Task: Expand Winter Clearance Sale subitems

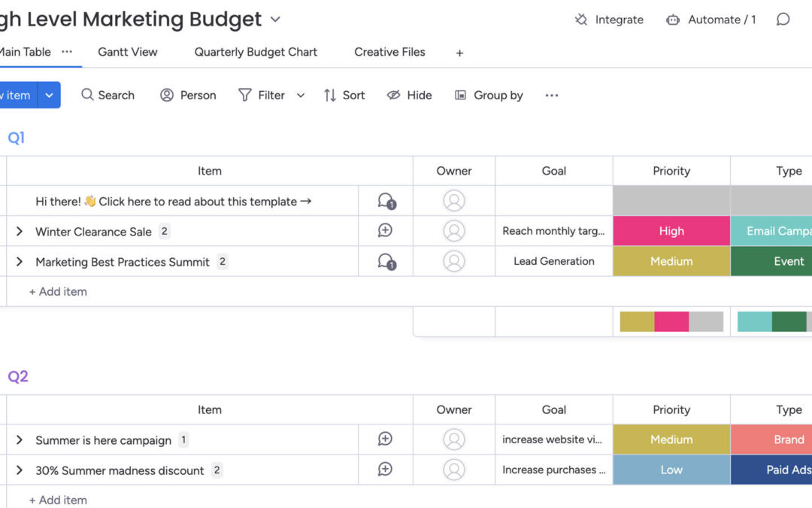Action: (x=20, y=232)
